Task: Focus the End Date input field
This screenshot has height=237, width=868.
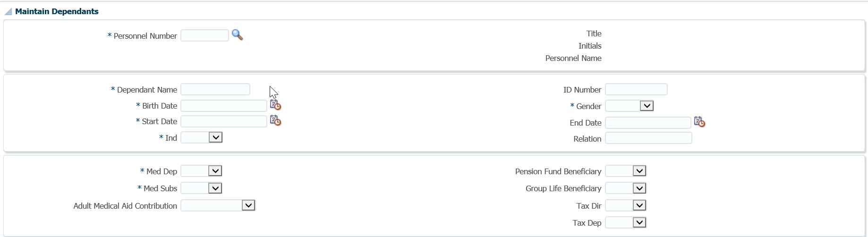Action: coord(648,123)
